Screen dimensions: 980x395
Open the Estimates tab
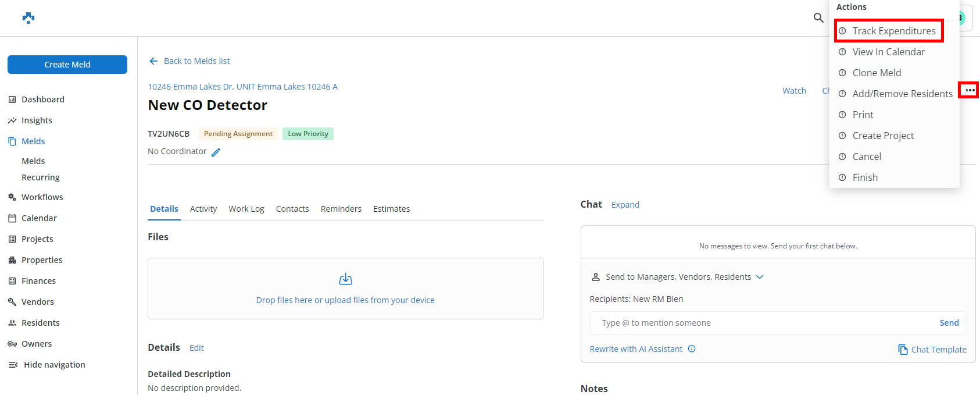(x=391, y=209)
